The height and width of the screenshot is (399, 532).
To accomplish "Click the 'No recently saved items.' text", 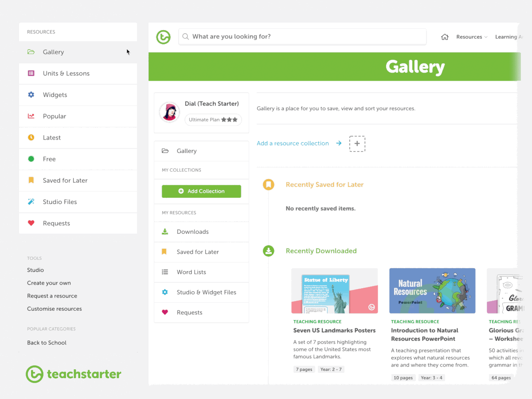I will tap(321, 208).
